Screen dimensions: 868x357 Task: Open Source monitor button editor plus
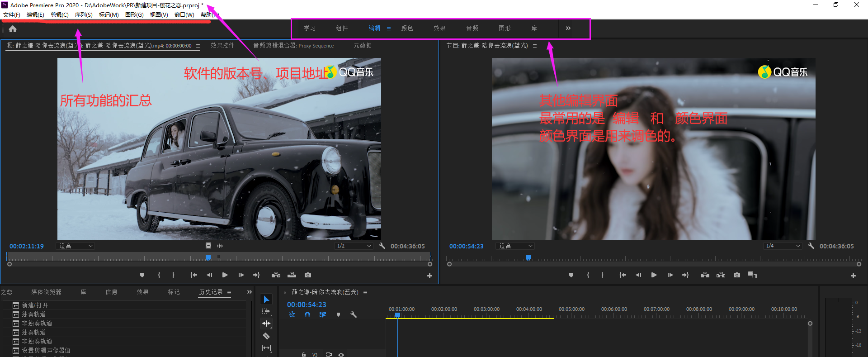[429, 276]
